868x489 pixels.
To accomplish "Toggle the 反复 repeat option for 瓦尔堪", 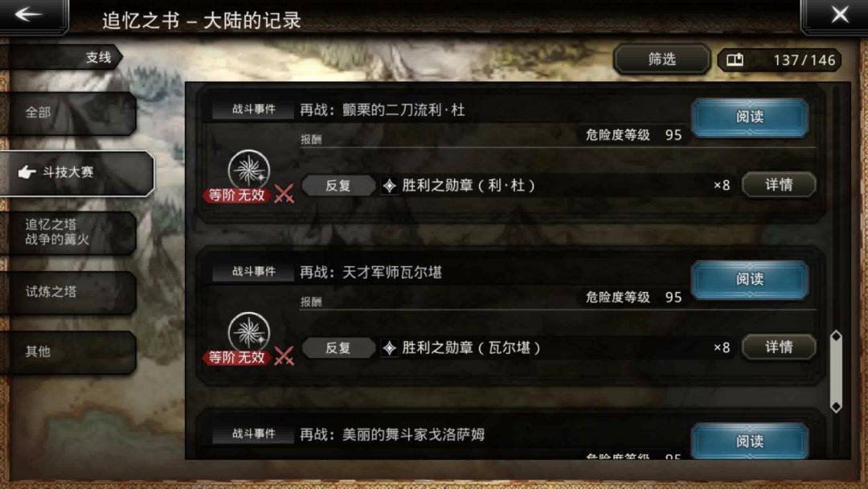I will [x=338, y=347].
